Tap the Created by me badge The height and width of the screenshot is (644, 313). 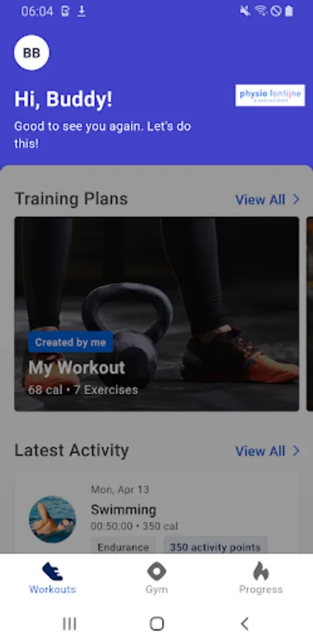71,342
